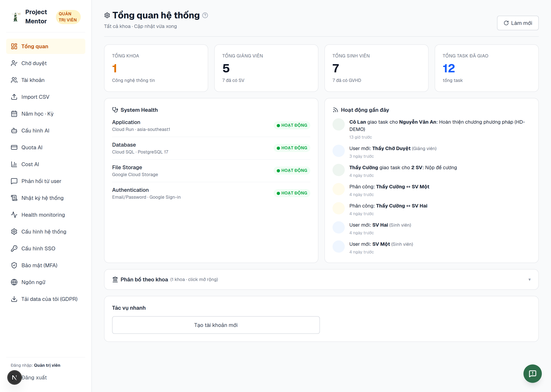Click the Phản hồi từ user chat icon
Viewport: 551px width, 392px height.
tap(14, 181)
